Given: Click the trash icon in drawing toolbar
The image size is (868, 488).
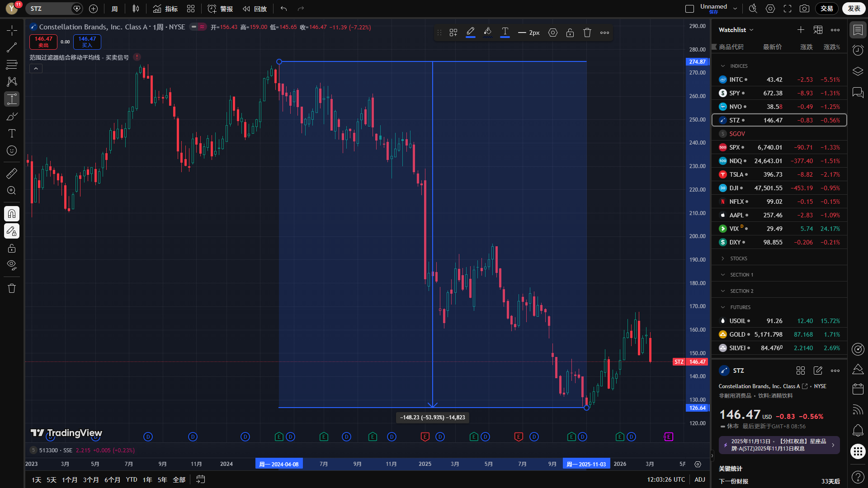Looking at the screenshot, I should (587, 33).
